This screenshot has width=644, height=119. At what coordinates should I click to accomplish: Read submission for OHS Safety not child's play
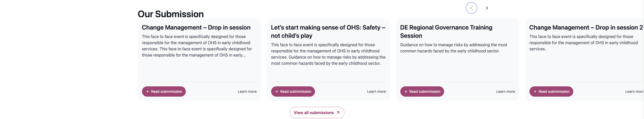(295, 91)
